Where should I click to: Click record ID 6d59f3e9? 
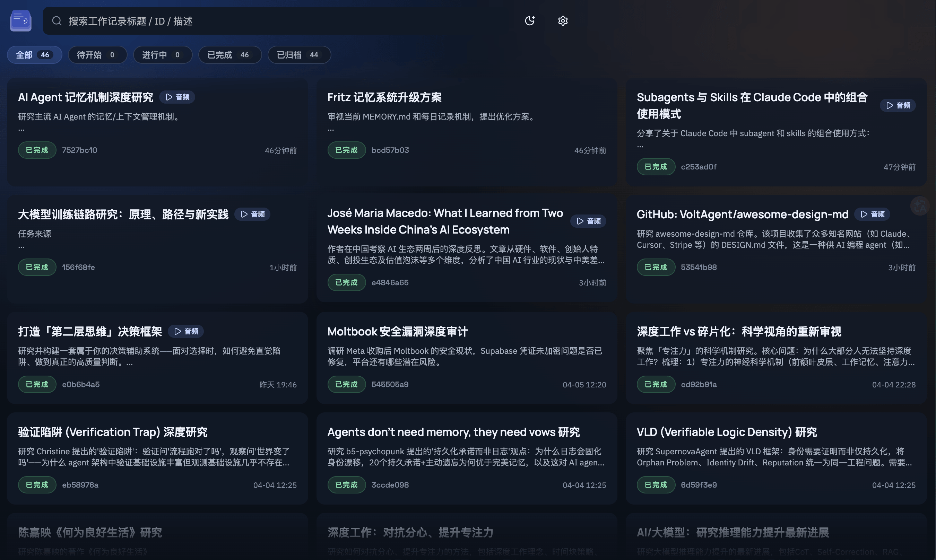pyautogui.click(x=699, y=484)
